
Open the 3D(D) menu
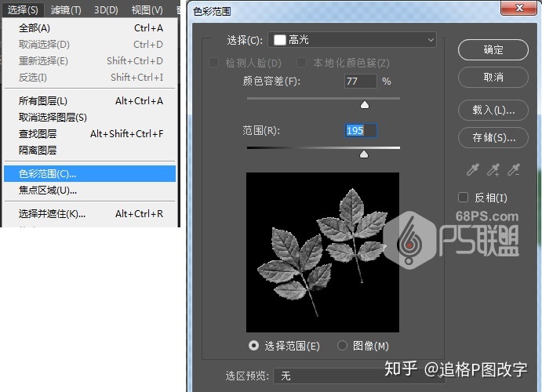106,9
